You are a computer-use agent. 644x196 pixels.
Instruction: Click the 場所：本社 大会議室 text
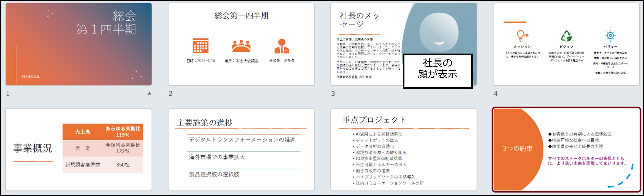point(241,61)
